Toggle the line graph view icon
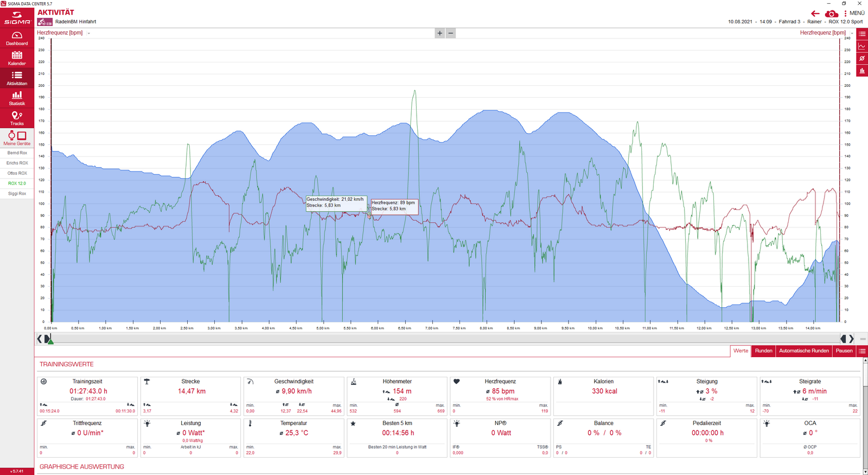The image size is (868, 475). pos(862,46)
